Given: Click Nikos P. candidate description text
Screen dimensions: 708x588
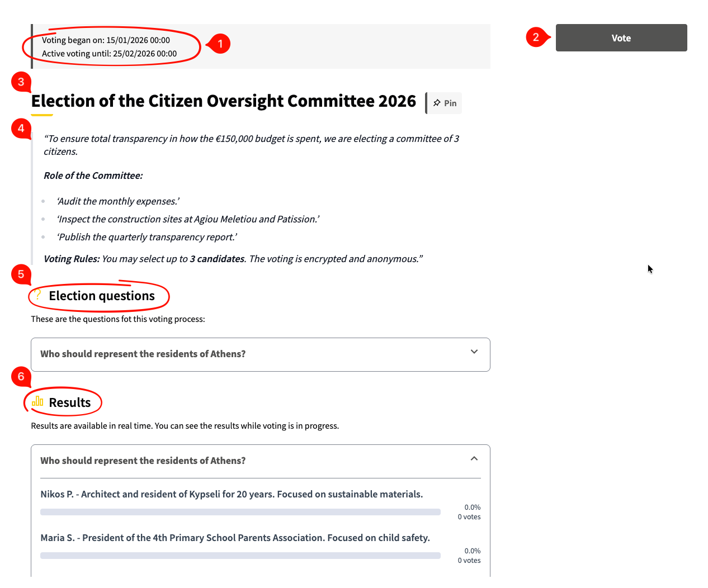Looking at the screenshot, I should [232, 495].
